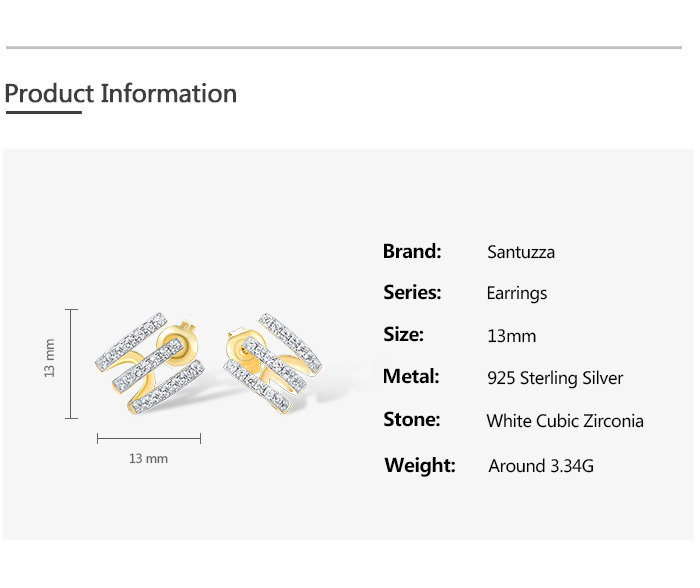The width and height of the screenshot is (700, 588).
Task: Select the White Cubic Zirconia text
Action: point(565,421)
